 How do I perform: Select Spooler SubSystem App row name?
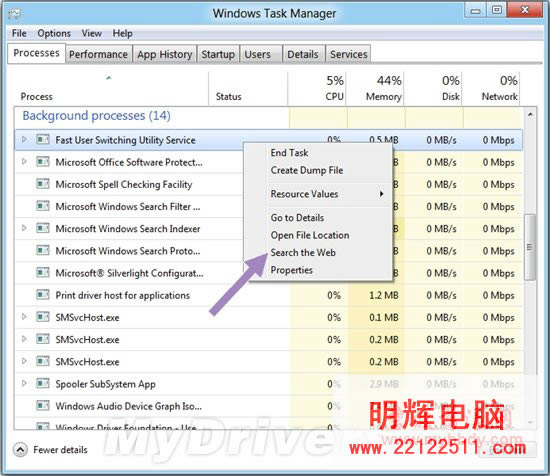[x=105, y=384]
